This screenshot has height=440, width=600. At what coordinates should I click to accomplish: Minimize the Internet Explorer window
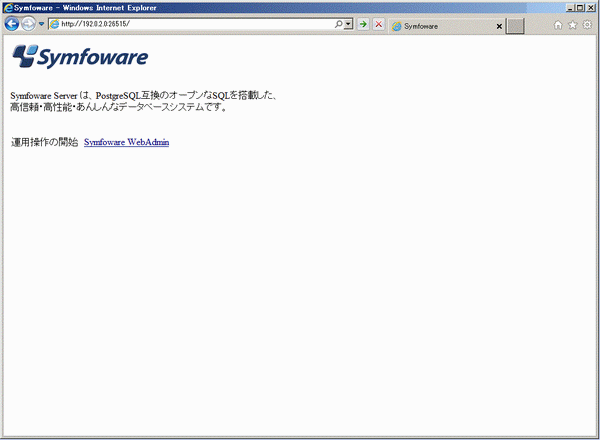pyautogui.click(x=570, y=8)
